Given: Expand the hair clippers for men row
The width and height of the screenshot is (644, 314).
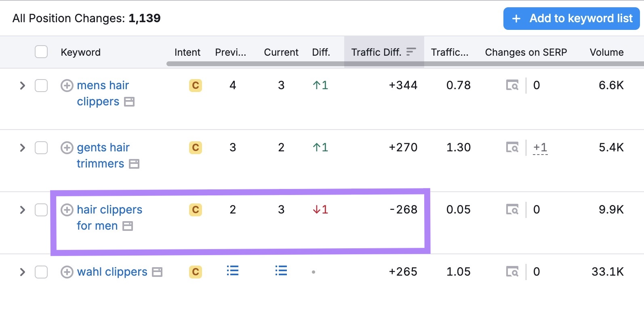Looking at the screenshot, I should tap(23, 210).
